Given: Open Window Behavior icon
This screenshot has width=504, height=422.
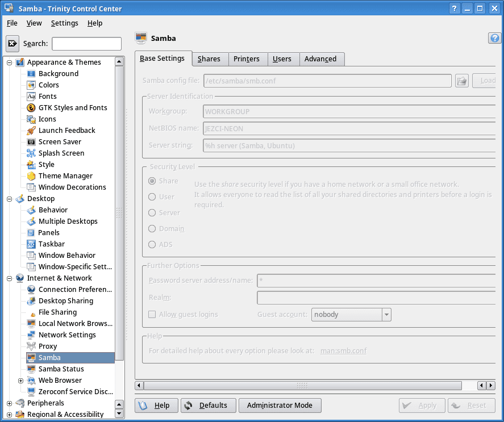Looking at the screenshot, I should coord(31,255).
